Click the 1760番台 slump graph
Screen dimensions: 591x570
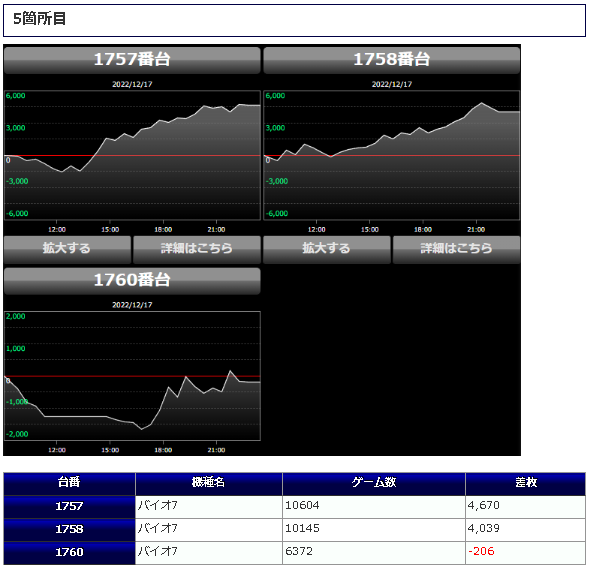click(x=132, y=376)
